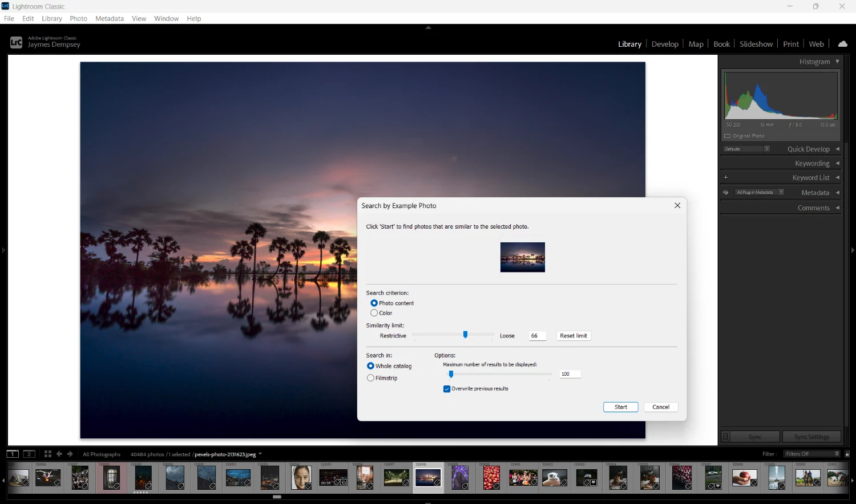Click the next photo arrow icon
This screenshot has width=856, height=504.
coord(70,454)
